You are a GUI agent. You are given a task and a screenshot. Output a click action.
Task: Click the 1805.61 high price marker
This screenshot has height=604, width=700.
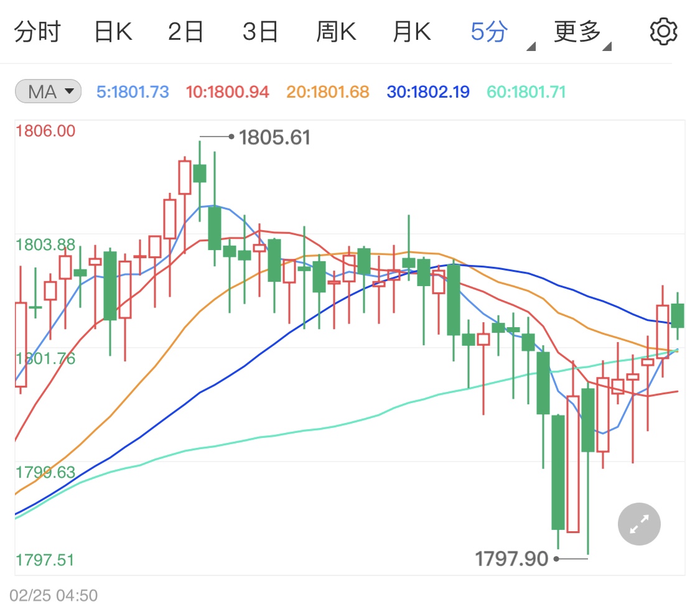(x=274, y=137)
